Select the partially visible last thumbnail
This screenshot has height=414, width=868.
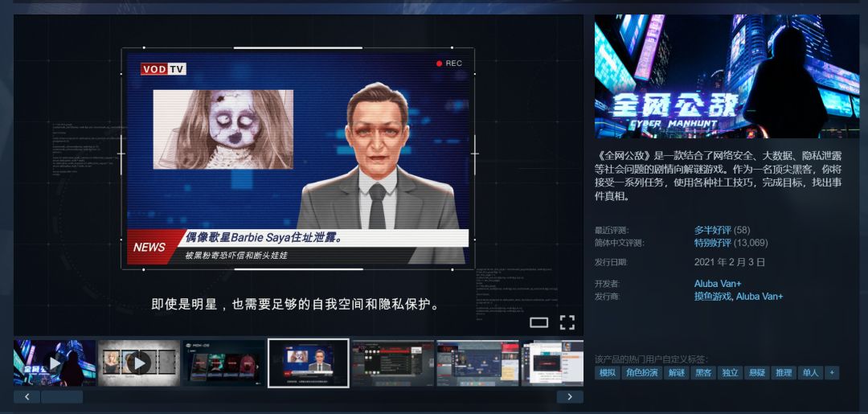tap(552, 363)
